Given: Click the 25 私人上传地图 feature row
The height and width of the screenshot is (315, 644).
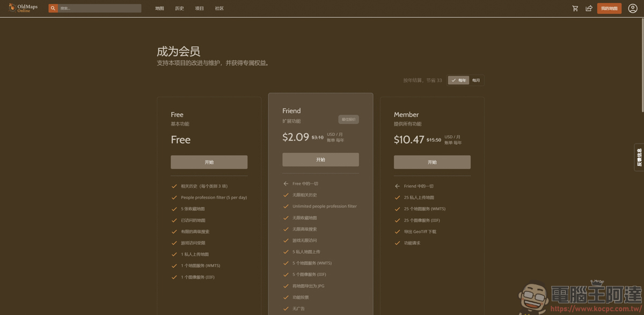Looking at the screenshot, I should point(419,197).
